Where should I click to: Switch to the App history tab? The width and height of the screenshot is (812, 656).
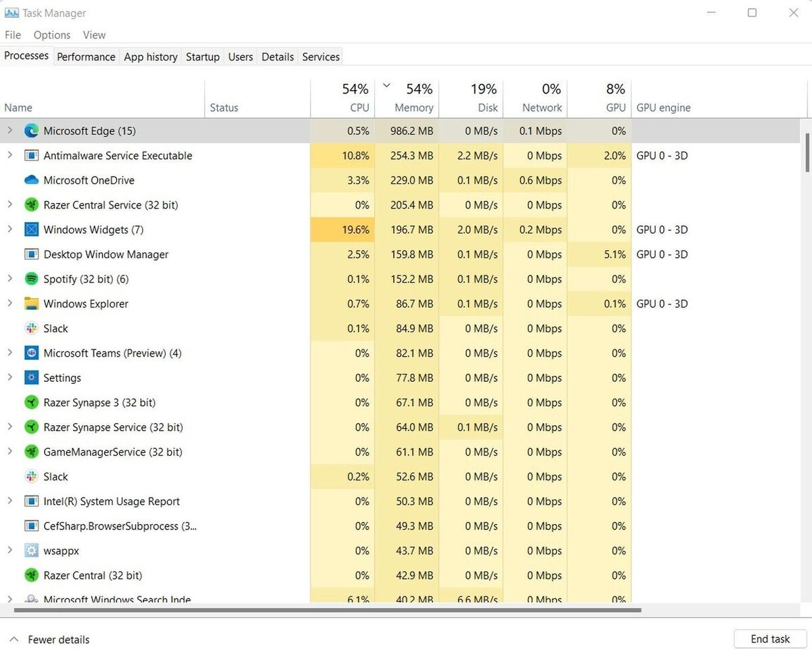click(x=151, y=57)
